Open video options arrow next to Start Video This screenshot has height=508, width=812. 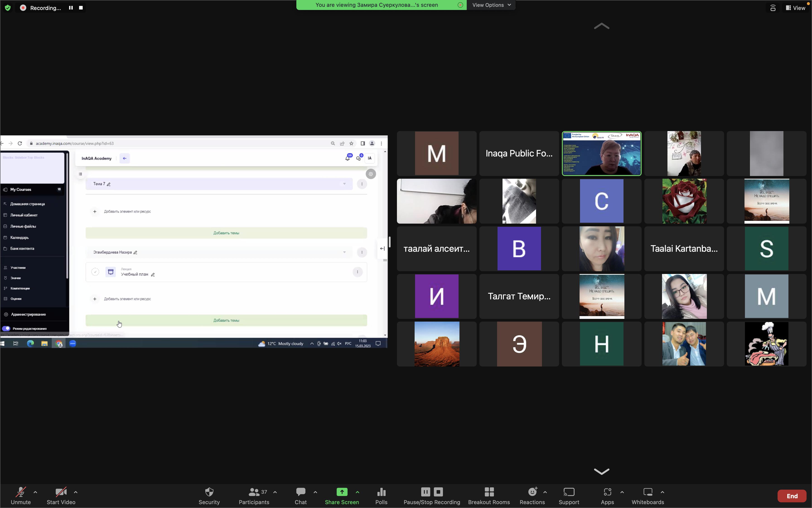(76, 492)
